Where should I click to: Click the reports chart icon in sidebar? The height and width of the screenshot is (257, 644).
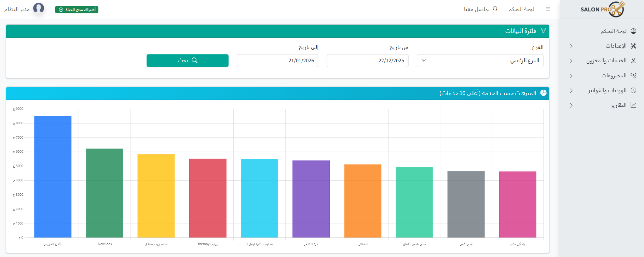(633, 105)
